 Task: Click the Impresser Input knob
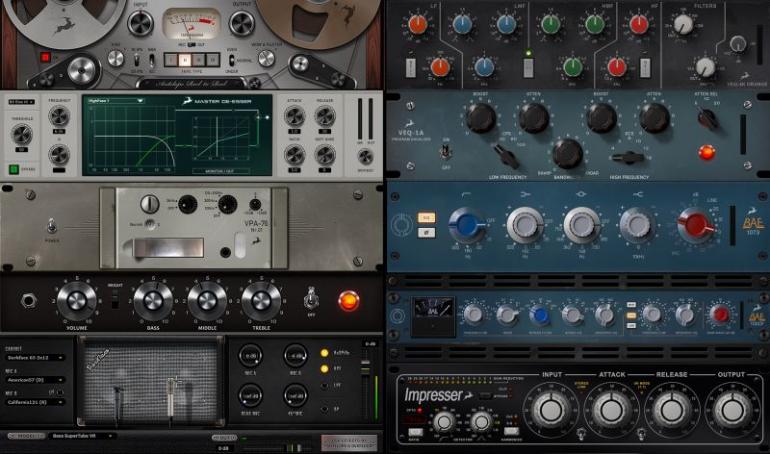pyautogui.click(x=551, y=410)
